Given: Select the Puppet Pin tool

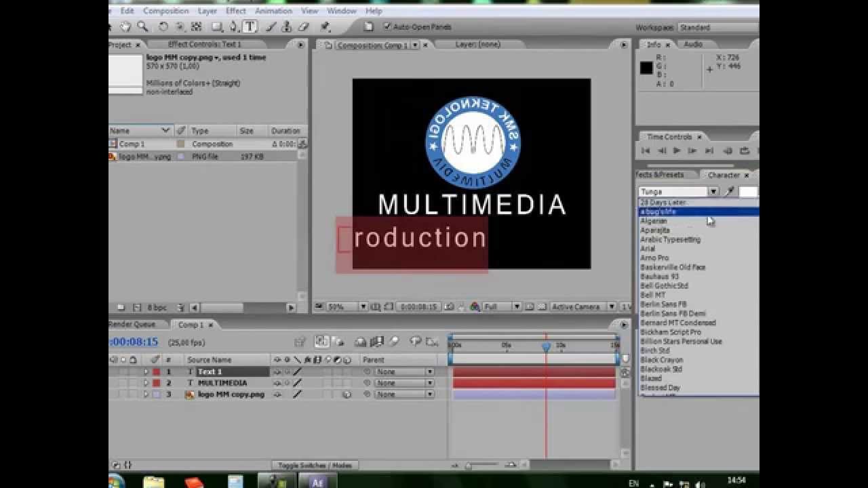Looking at the screenshot, I should (325, 26).
